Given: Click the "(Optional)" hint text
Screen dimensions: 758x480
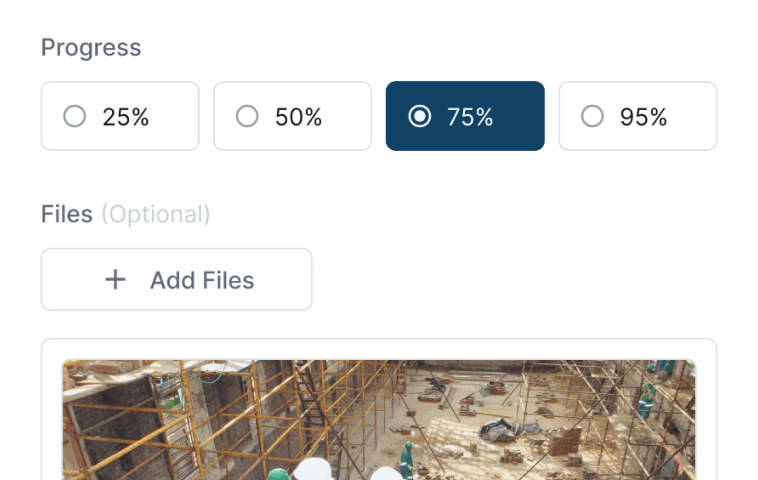Looking at the screenshot, I should 156,215.
